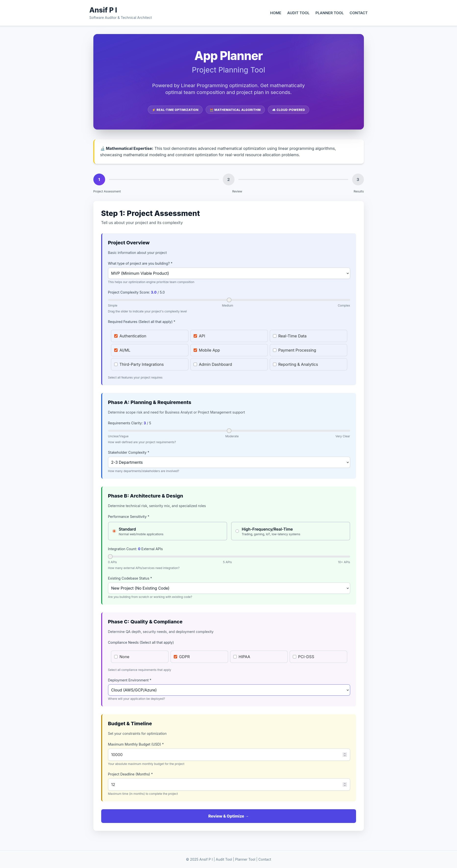
Task: Select the High-Frequency/Real-Time performance option
Action: coord(237,531)
